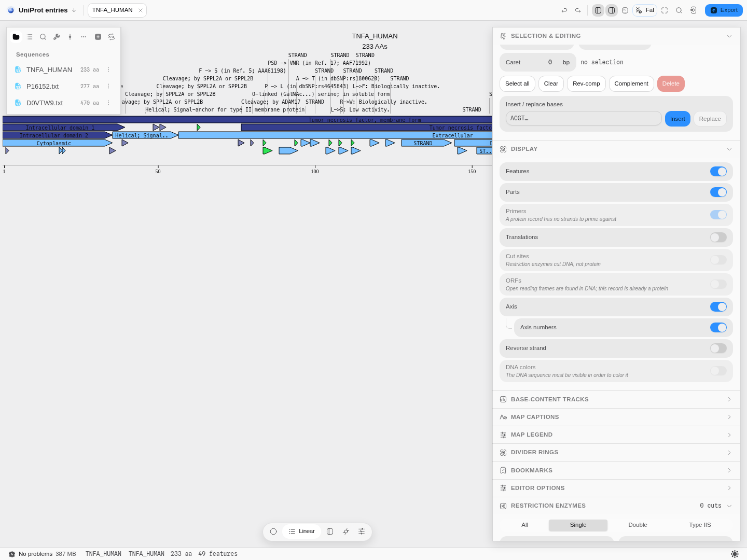This screenshot has height=560, width=747.
Task: Collapse the Restriction Enzymes section
Action: pyautogui.click(x=616, y=506)
